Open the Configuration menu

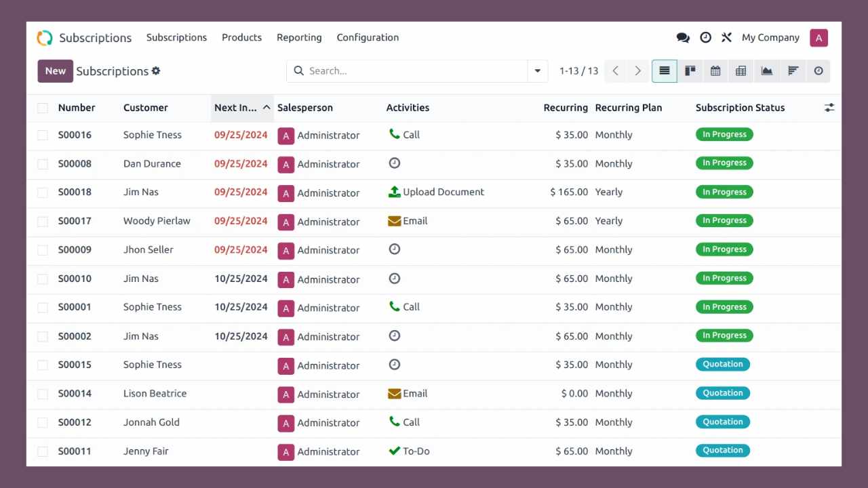368,38
